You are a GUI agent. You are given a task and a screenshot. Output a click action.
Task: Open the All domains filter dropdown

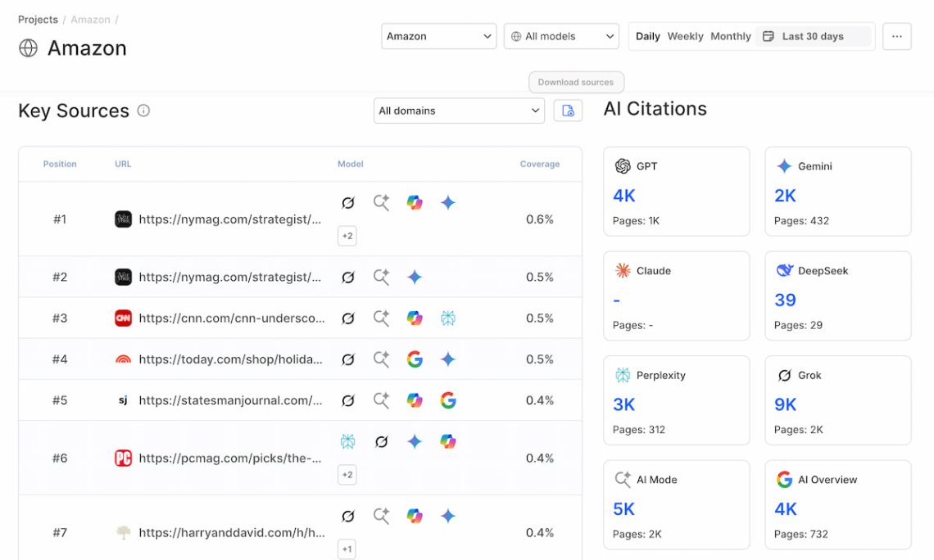point(458,111)
